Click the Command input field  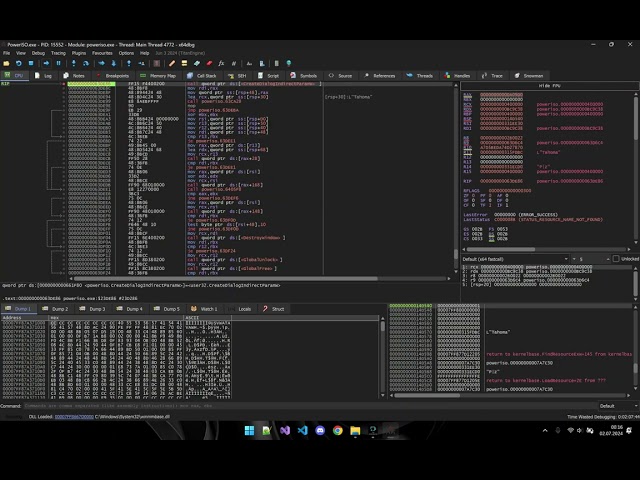click(x=310, y=406)
